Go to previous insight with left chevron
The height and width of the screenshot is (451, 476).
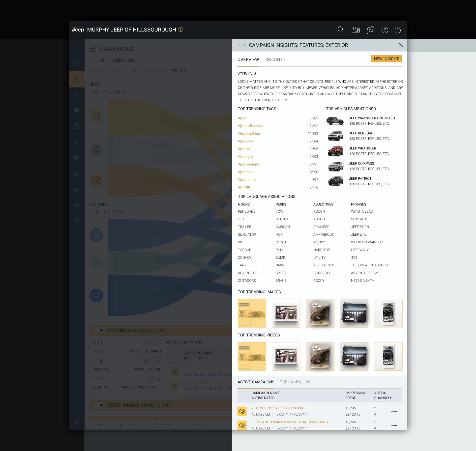pos(239,45)
